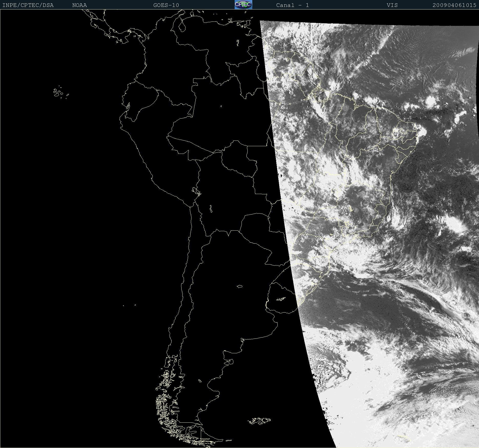Click the 200904061015 timestamp
Viewport: 479px width, 448px height.
[454, 5]
